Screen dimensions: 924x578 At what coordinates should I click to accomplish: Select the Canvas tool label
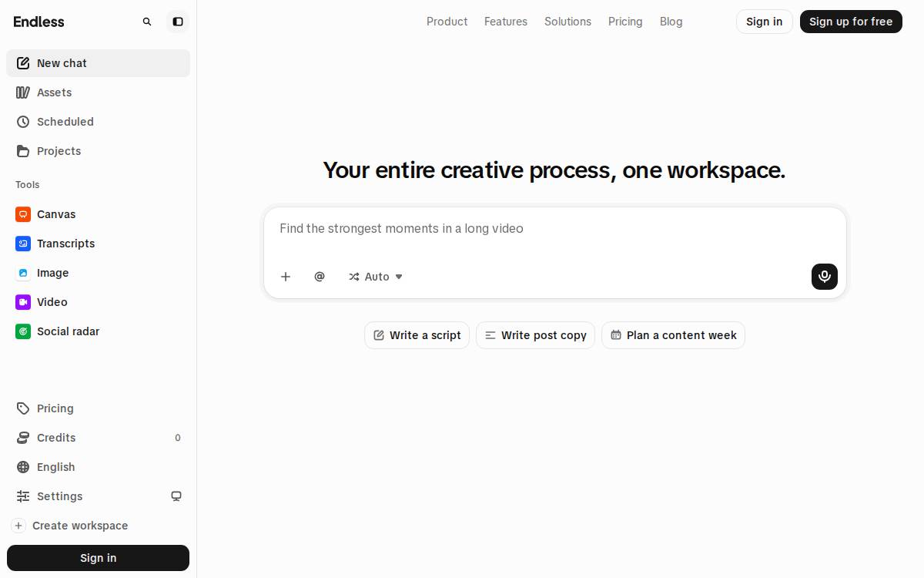click(56, 214)
